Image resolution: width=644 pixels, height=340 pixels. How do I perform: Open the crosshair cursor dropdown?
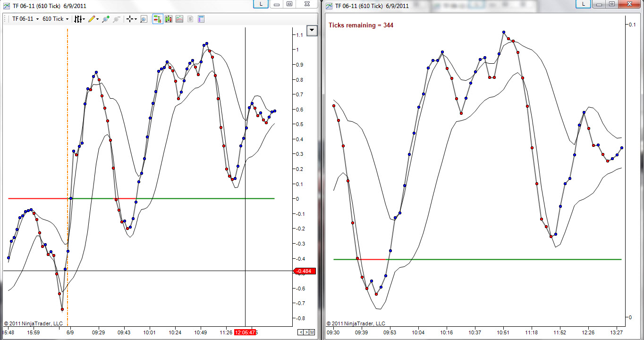tap(132, 19)
